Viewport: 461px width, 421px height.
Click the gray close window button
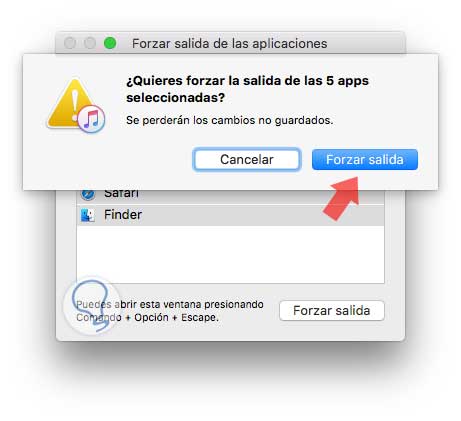point(70,43)
